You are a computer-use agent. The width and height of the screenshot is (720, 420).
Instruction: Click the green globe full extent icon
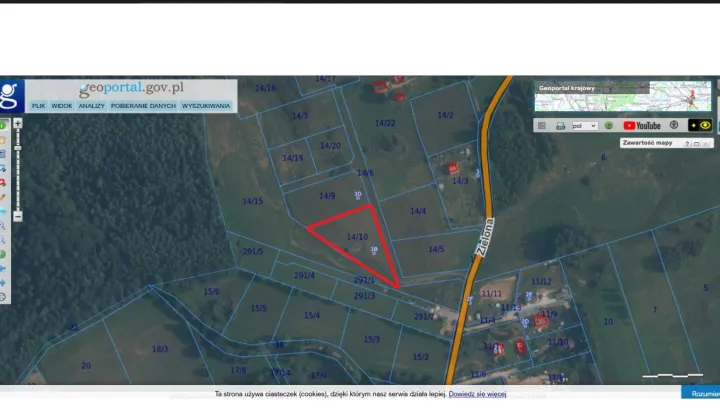pos(2,254)
